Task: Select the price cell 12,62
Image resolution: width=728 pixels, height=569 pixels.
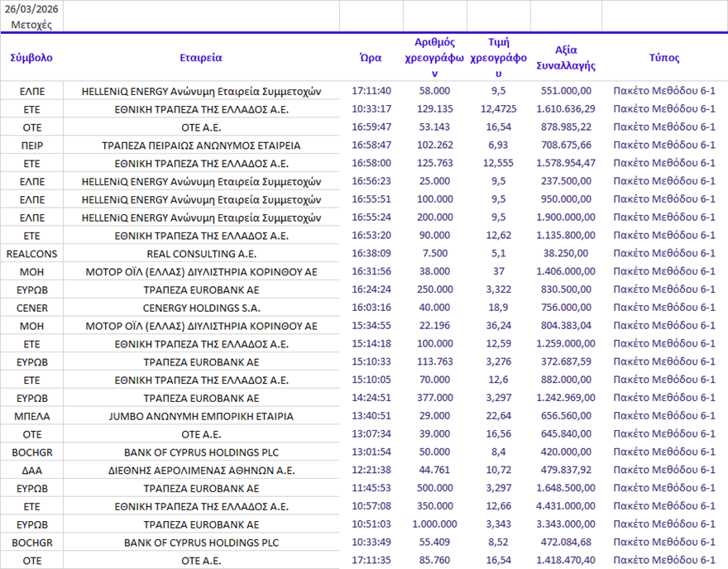Action: (498, 236)
